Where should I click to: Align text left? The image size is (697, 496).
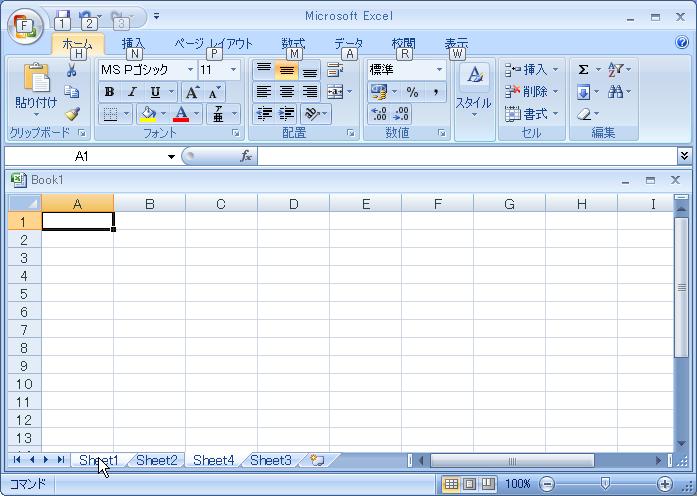pyautogui.click(x=264, y=92)
